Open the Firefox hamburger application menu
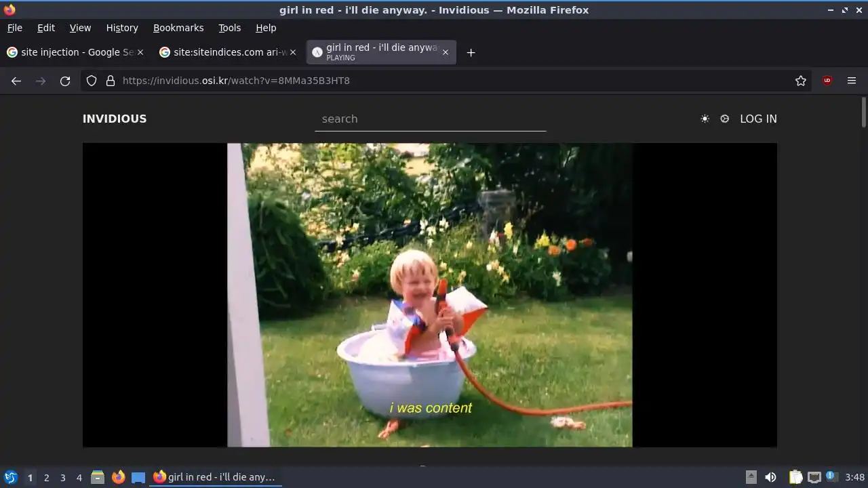The width and height of the screenshot is (868, 488). (852, 81)
